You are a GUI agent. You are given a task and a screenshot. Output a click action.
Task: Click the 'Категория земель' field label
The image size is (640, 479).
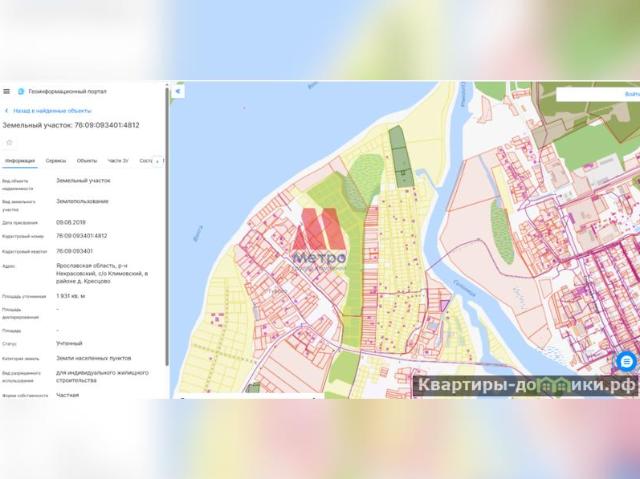coord(21,359)
